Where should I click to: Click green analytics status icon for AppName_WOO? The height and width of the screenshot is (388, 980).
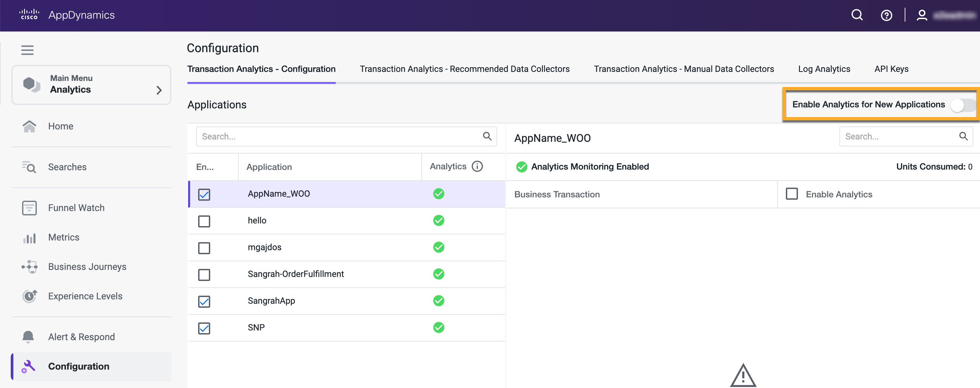pos(439,194)
